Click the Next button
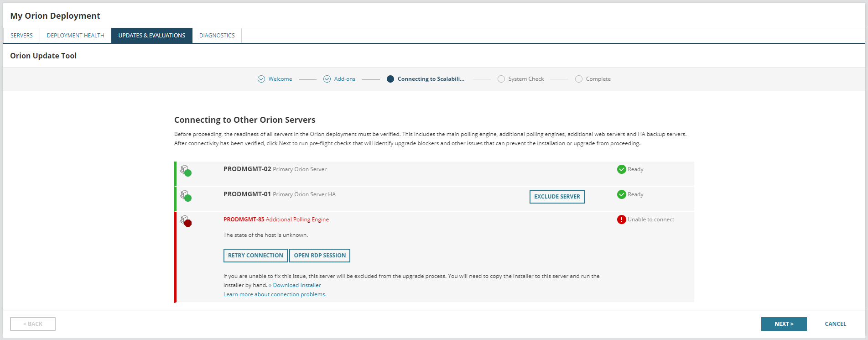Screen dimensions: 868x340 pyautogui.click(x=784, y=324)
